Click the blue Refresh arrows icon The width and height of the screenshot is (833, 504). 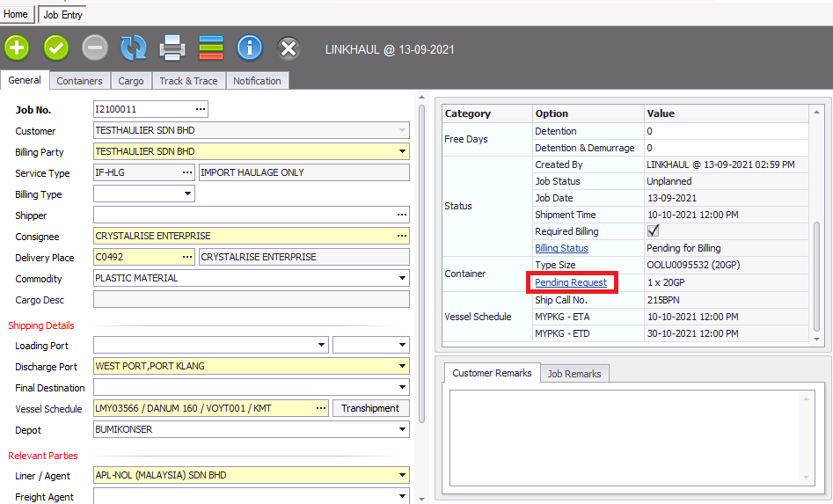pos(134,47)
